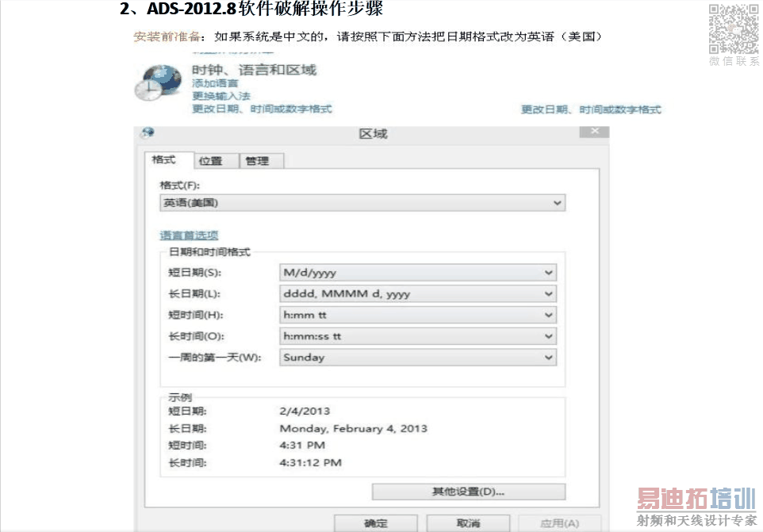Viewport: 763px width, 532px height.
Task: Open the 格式(F) 英语(美国) dropdown
Action: coord(362,203)
